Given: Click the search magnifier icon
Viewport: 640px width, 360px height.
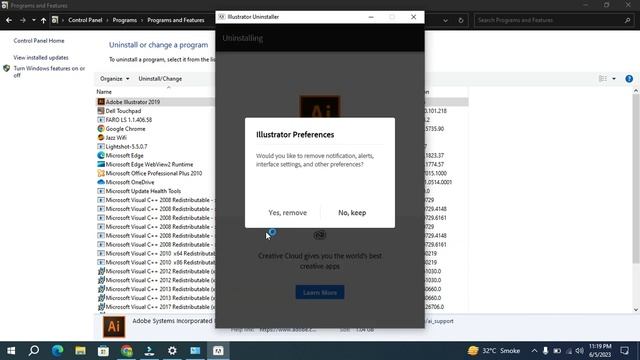Looking at the screenshot, I should coord(627,20).
